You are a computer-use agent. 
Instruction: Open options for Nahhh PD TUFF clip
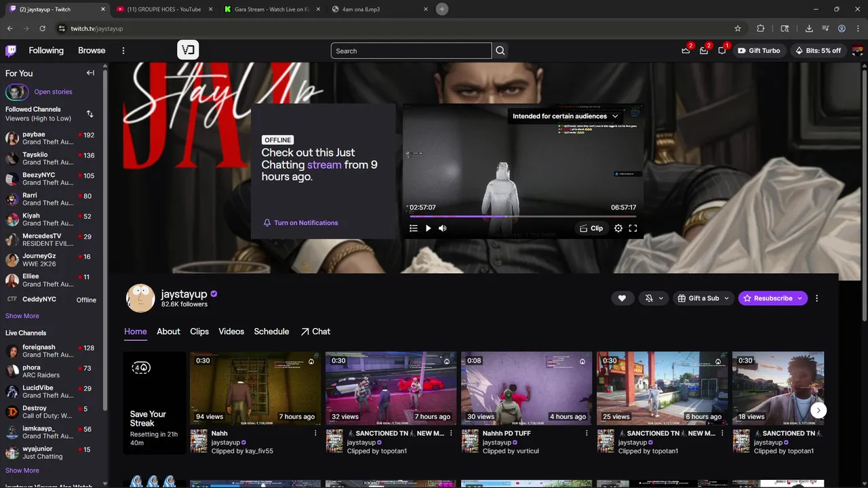587,433
